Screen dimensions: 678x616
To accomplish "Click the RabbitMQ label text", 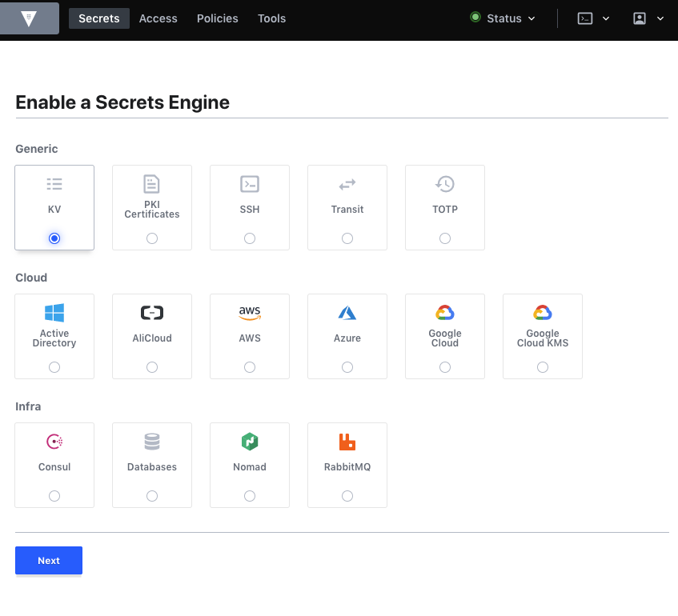I will 347,467.
